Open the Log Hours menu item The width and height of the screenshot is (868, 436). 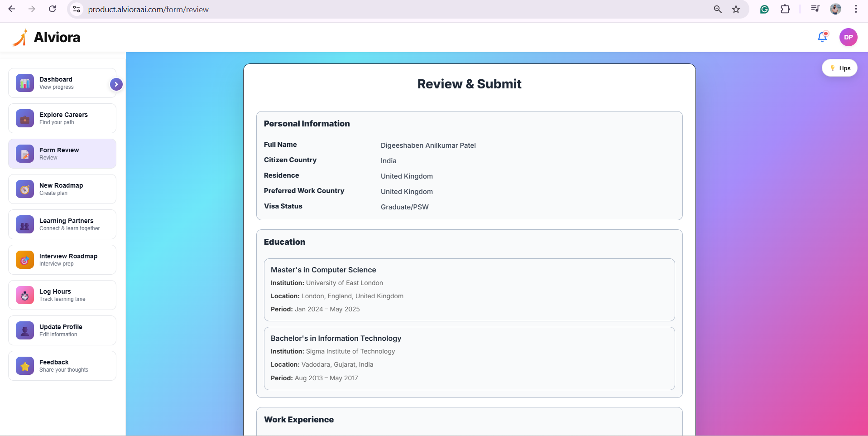click(62, 295)
